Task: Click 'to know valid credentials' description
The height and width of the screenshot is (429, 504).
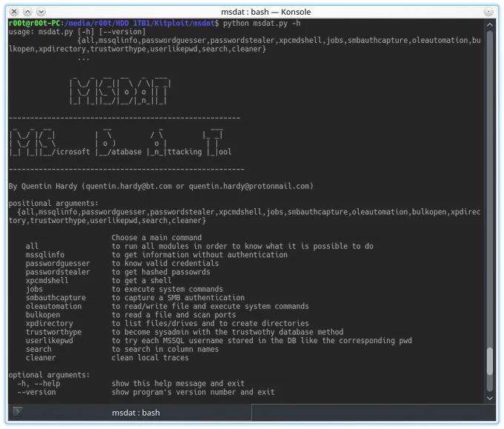Action: click(165, 264)
